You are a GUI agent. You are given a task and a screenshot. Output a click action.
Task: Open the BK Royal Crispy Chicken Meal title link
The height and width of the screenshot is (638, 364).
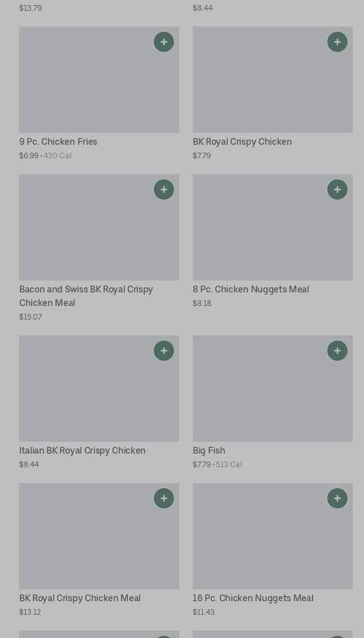pos(80,598)
